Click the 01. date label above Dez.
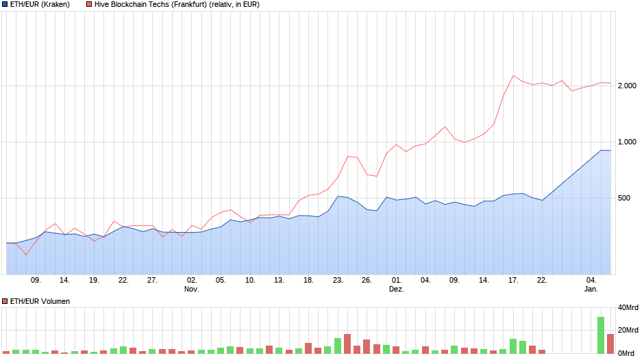The width and height of the screenshot is (644, 360). click(397, 280)
